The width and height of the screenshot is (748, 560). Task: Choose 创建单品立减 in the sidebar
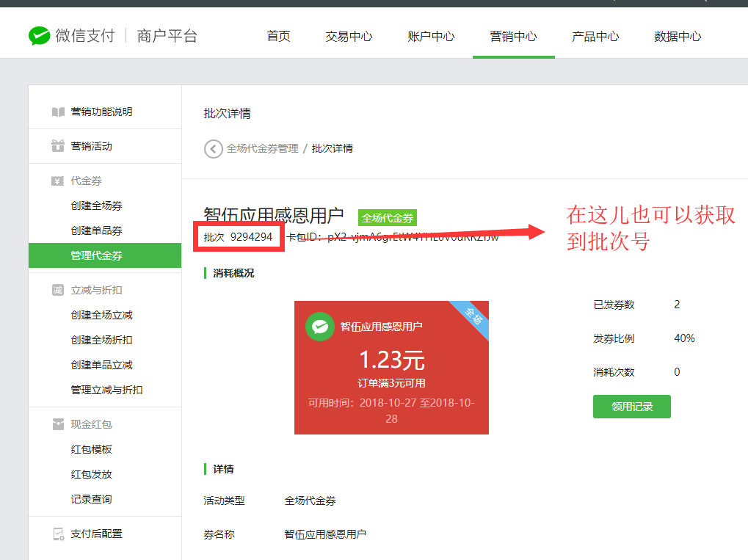(101, 365)
